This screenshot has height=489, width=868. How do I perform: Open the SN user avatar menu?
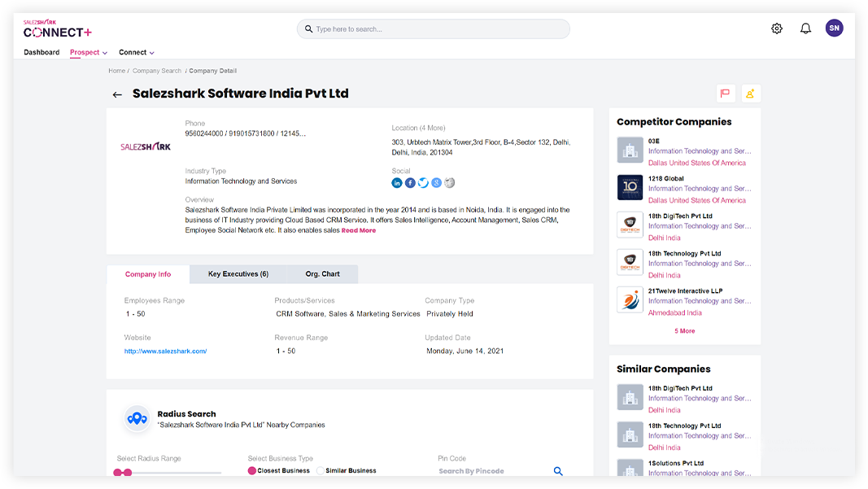pyautogui.click(x=834, y=28)
